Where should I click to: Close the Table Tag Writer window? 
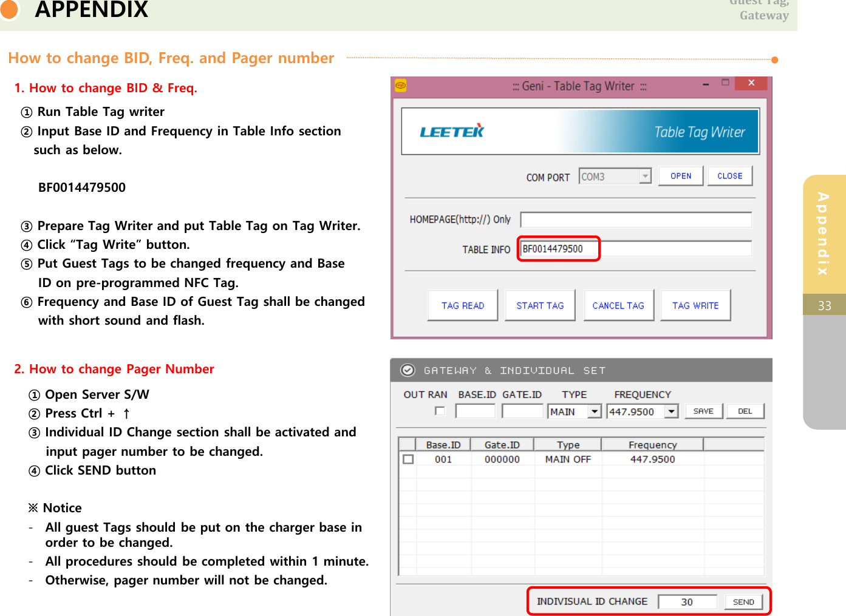751,83
